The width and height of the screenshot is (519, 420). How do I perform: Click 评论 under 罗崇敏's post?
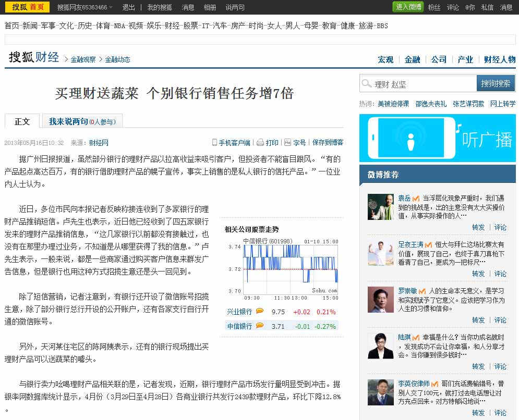point(500,320)
